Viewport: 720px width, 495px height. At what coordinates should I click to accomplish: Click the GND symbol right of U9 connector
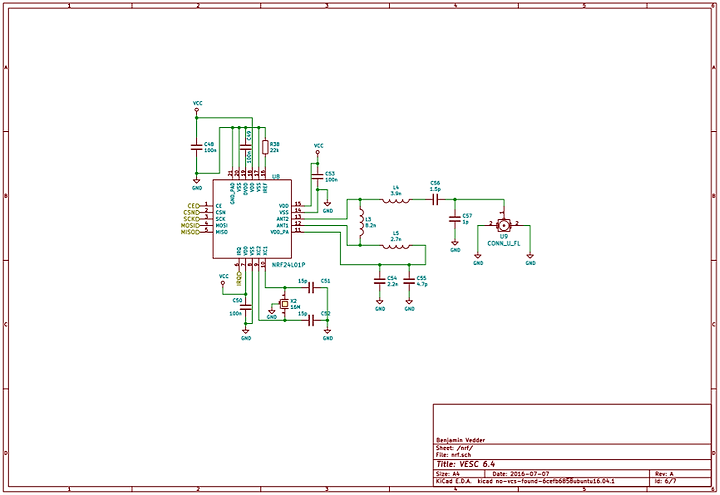coord(530,259)
